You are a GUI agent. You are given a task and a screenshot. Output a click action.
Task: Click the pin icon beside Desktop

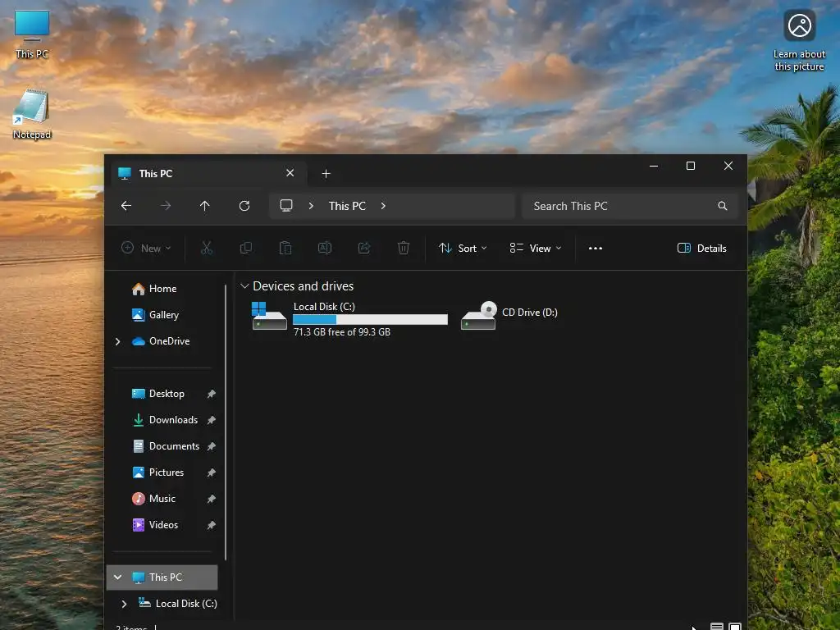[211, 394]
